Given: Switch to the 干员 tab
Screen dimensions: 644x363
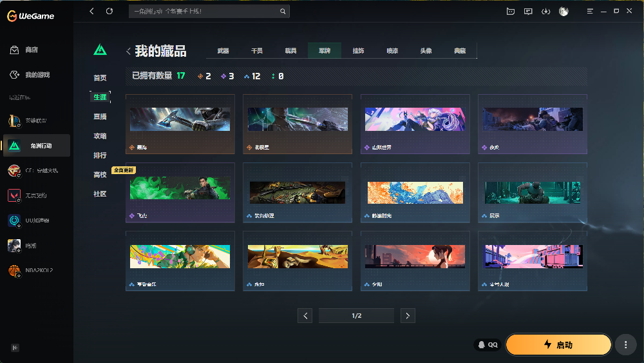Looking at the screenshot, I should click(257, 50).
